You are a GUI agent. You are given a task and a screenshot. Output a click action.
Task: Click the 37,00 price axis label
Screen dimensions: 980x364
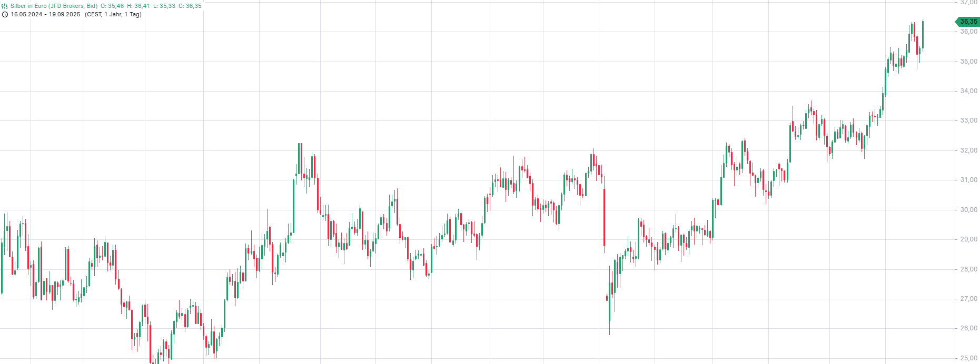pyautogui.click(x=968, y=3)
